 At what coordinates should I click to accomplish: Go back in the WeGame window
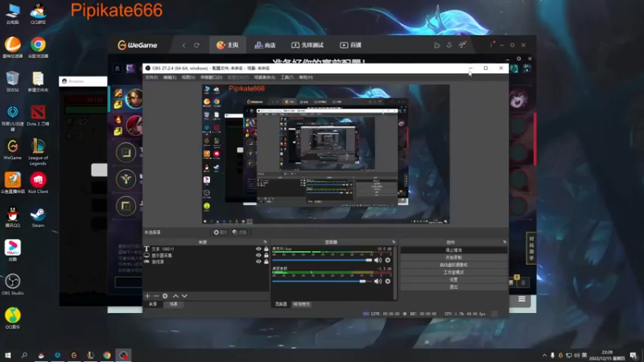(184, 45)
